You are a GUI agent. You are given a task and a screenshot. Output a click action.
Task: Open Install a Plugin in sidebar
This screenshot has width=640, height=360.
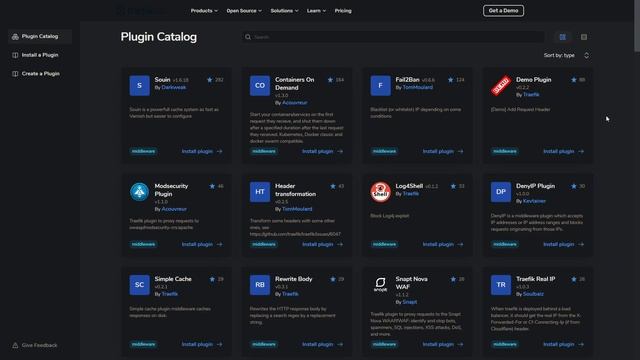[40, 55]
